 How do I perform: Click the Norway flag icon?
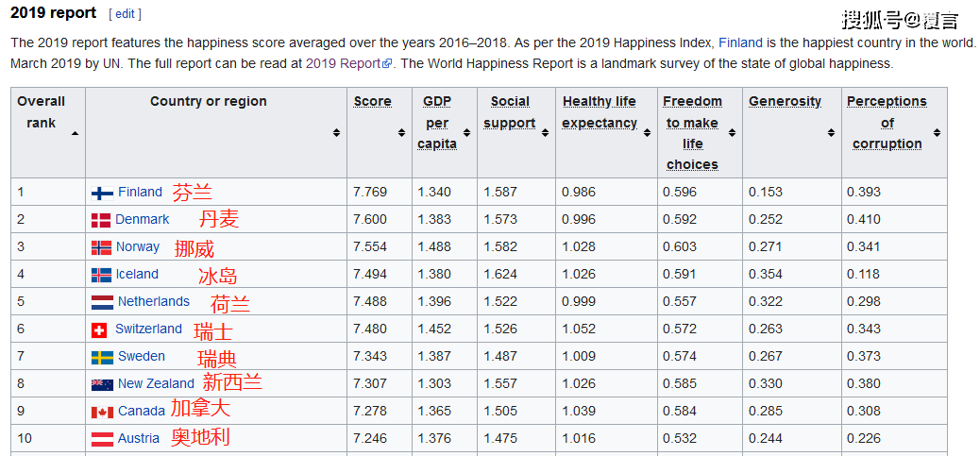(101, 247)
